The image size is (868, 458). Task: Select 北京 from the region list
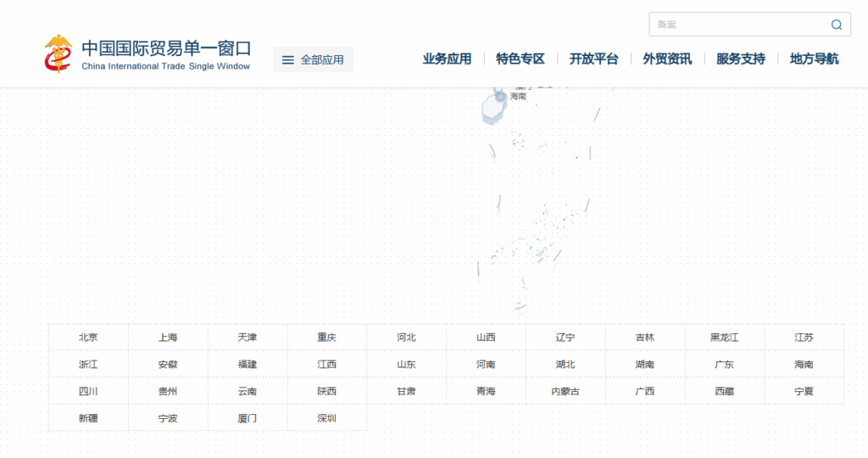88,338
